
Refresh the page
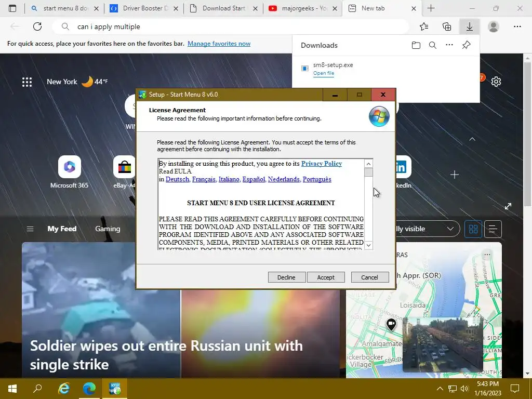tap(37, 26)
